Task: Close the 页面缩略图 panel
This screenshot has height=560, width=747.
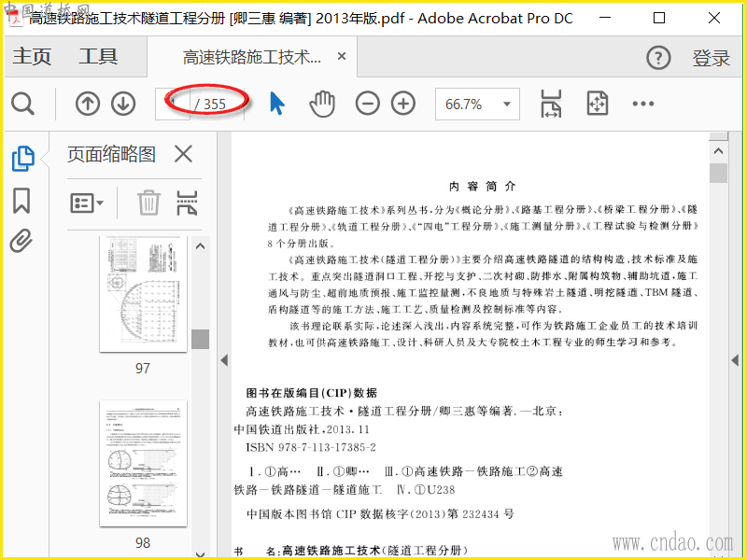Action: (x=183, y=154)
